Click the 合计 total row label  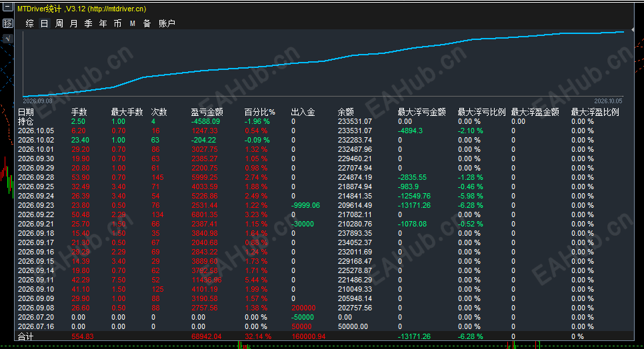(26, 337)
